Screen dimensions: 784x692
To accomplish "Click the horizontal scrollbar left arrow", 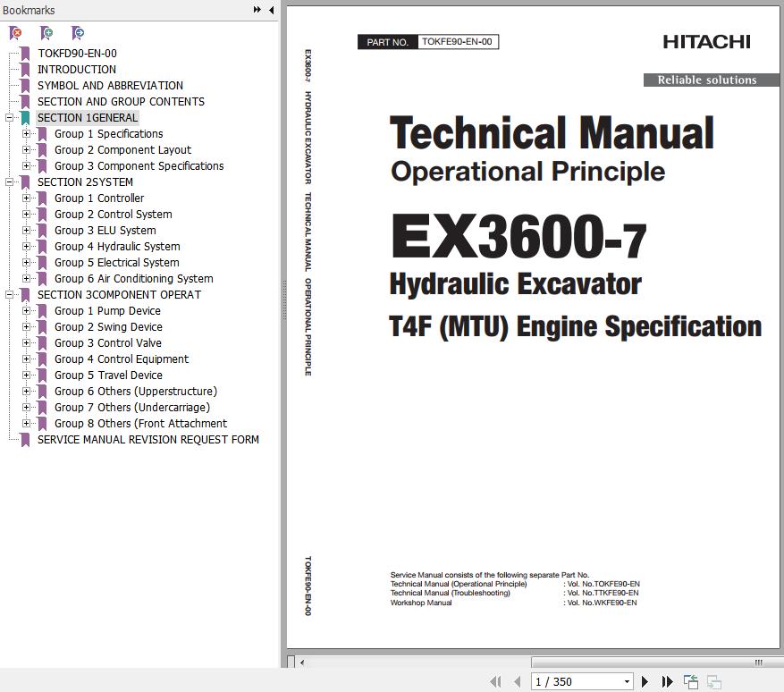I will click(x=302, y=662).
